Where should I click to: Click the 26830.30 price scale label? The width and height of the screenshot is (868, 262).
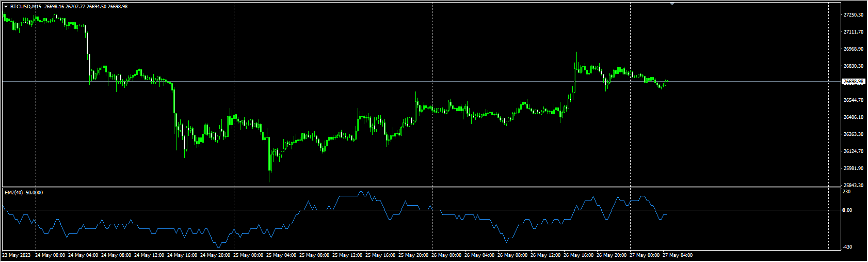point(853,66)
